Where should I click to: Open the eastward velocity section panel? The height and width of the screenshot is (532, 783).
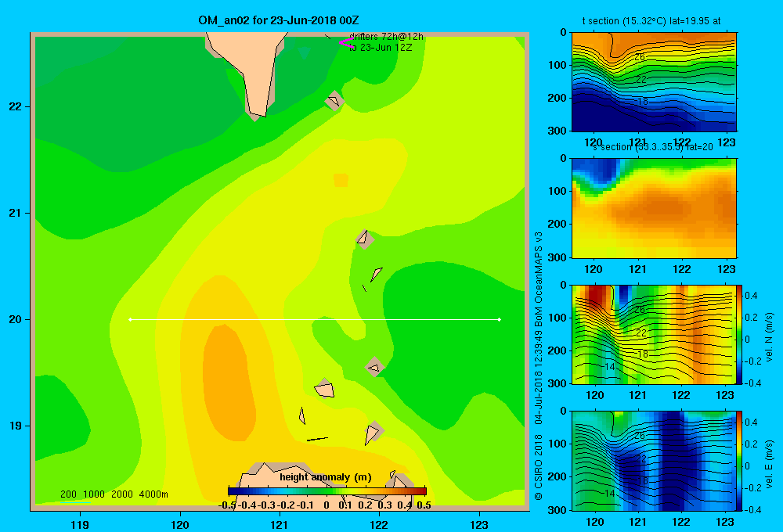654,460
